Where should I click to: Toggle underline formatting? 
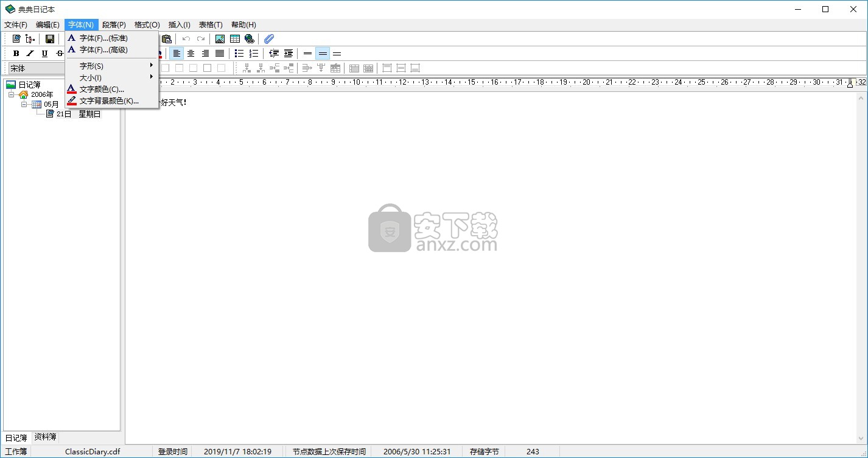click(x=44, y=54)
